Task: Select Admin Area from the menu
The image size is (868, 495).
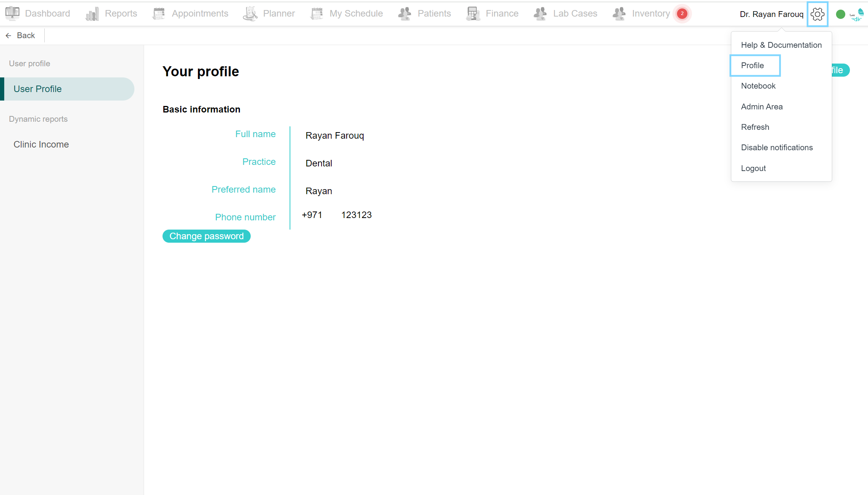Action: pos(762,107)
